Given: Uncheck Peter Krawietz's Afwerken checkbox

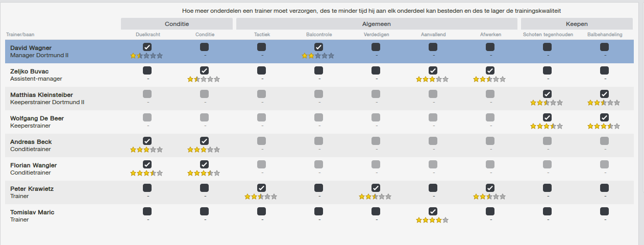Looking at the screenshot, I should [490, 188].
